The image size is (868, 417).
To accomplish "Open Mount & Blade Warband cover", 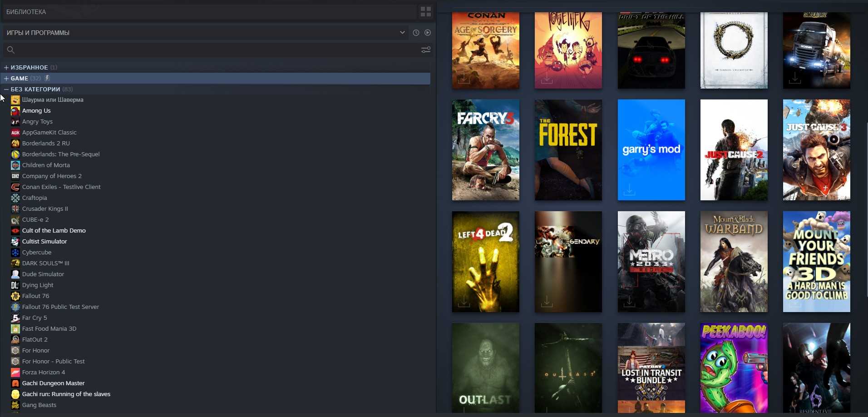I will point(734,262).
